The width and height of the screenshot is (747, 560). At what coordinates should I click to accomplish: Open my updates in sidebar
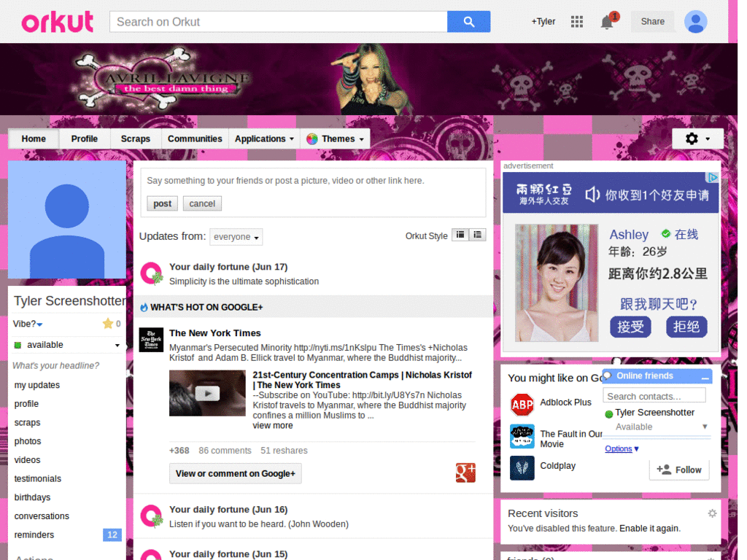click(37, 385)
